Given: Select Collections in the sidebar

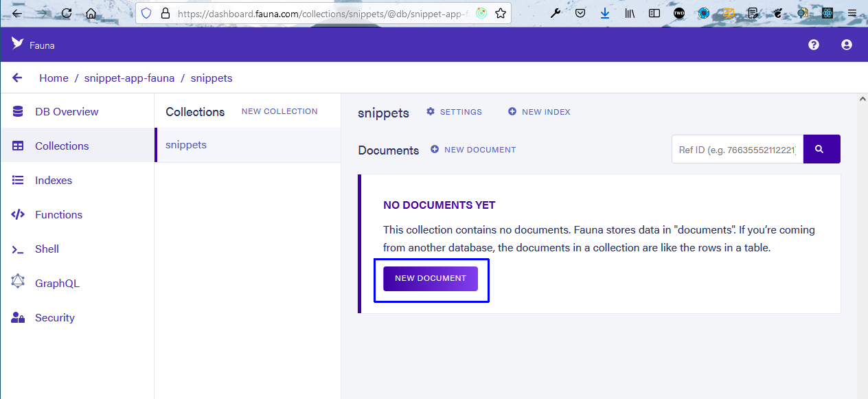Looking at the screenshot, I should 77,146.
